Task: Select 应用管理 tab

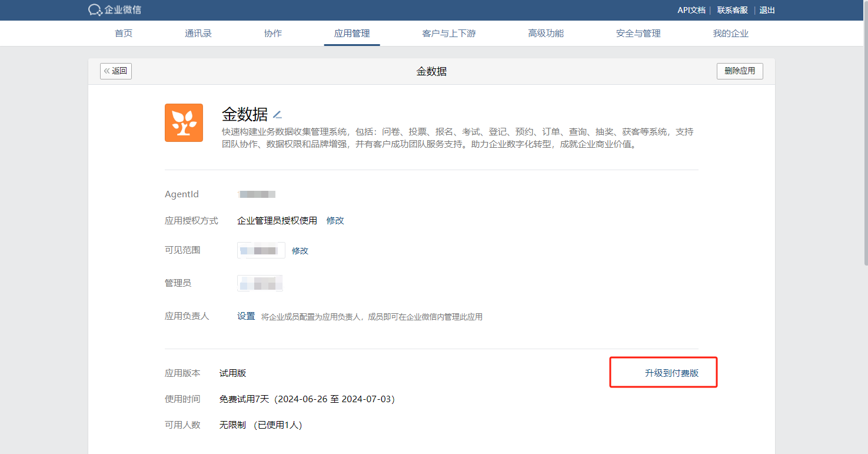Action: pyautogui.click(x=352, y=34)
